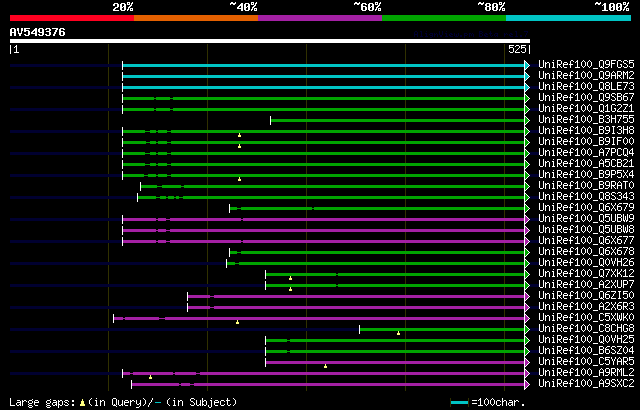The height and width of the screenshot is (410, 640).
Task: Click UniRef100_Q0VH26 label
Action: tap(586, 263)
